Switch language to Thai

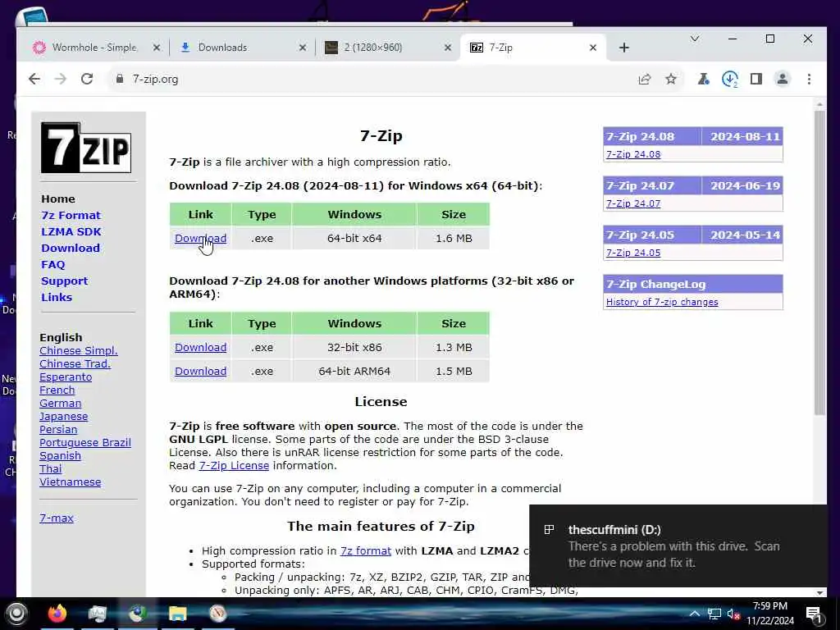50,468
